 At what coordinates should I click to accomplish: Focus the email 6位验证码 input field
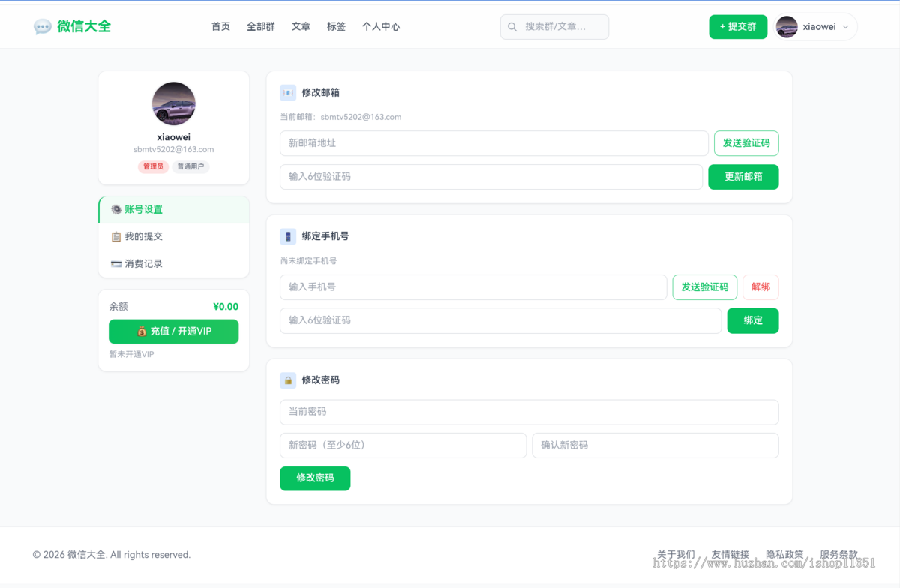(491, 177)
